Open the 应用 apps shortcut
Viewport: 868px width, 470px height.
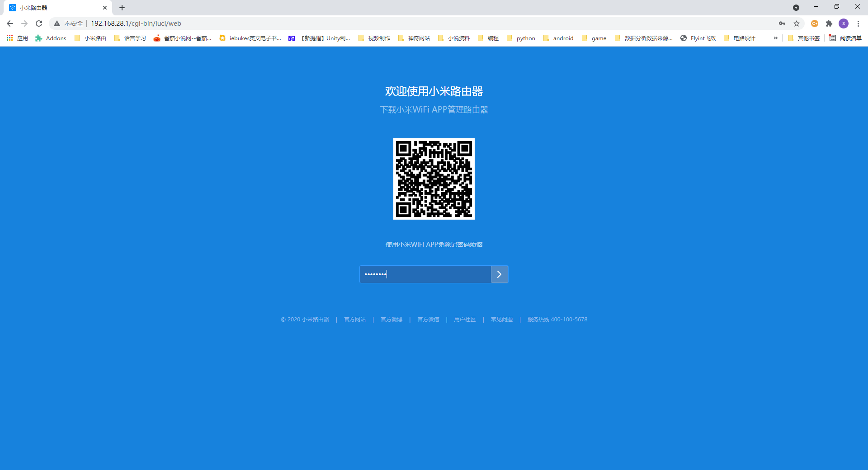pos(17,38)
